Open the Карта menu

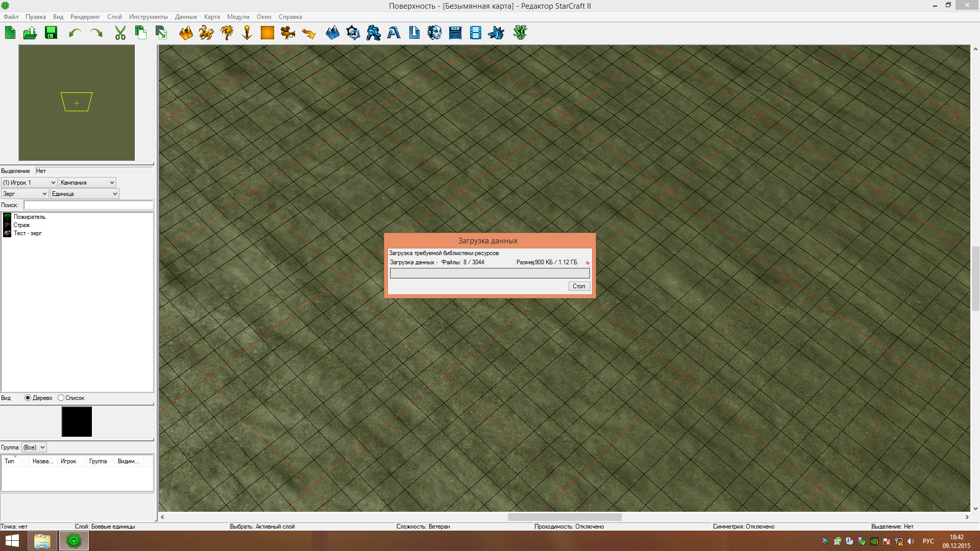click(212, 17)
